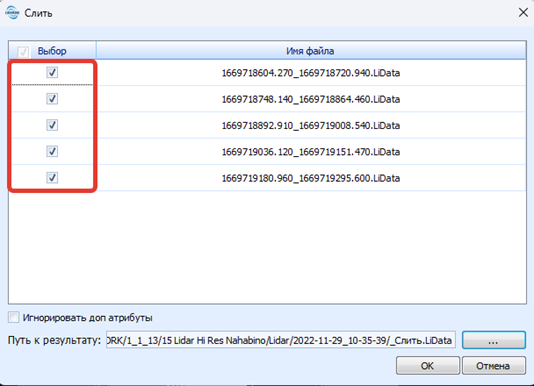Select file name 1669719180.960_1669719295.600.LiData
534x386 pixels.
(311, 178)
